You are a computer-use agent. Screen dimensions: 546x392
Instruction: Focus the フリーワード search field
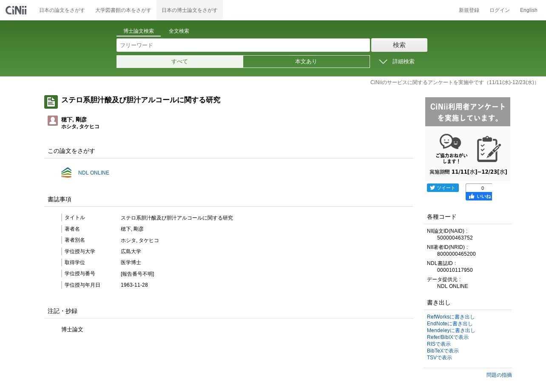pyautogui.click(x=243, y=45)
